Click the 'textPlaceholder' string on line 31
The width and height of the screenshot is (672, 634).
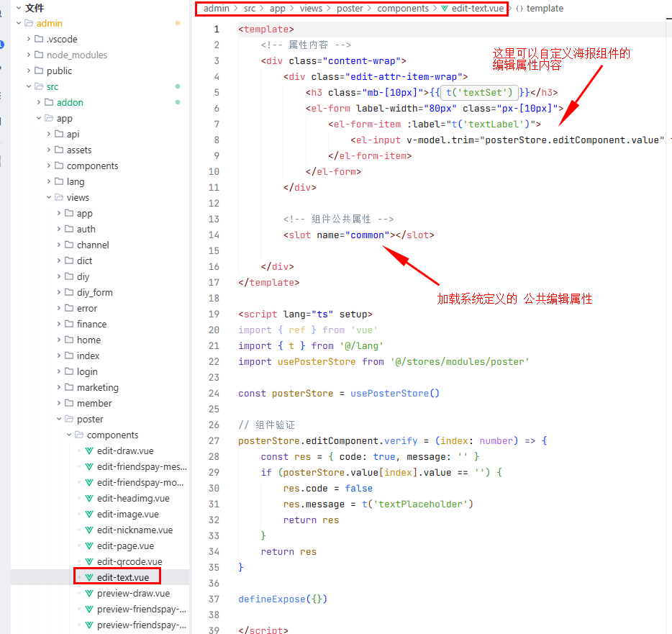[x=420, y=504]
